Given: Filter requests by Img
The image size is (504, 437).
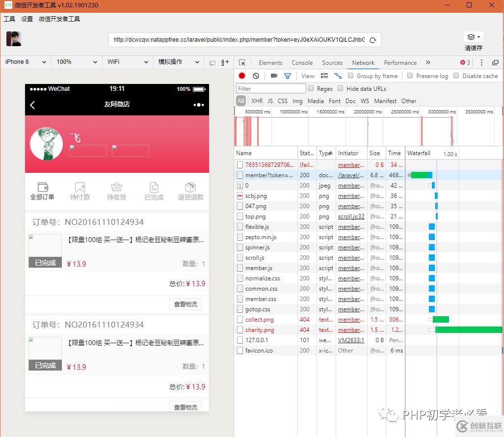Looking at the screenshot, I should tap(297, 101).
